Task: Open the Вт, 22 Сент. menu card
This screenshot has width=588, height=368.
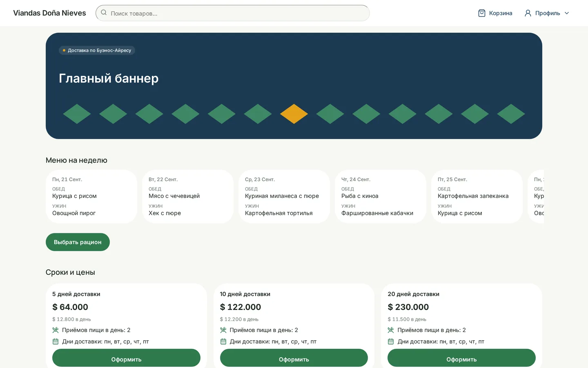Action: click(188, 196)
